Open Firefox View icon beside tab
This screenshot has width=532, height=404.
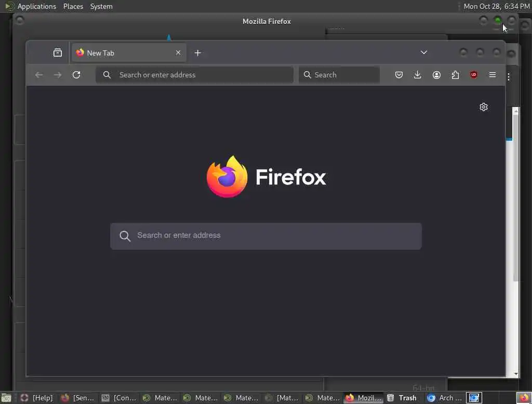click(x=58, y=52)
